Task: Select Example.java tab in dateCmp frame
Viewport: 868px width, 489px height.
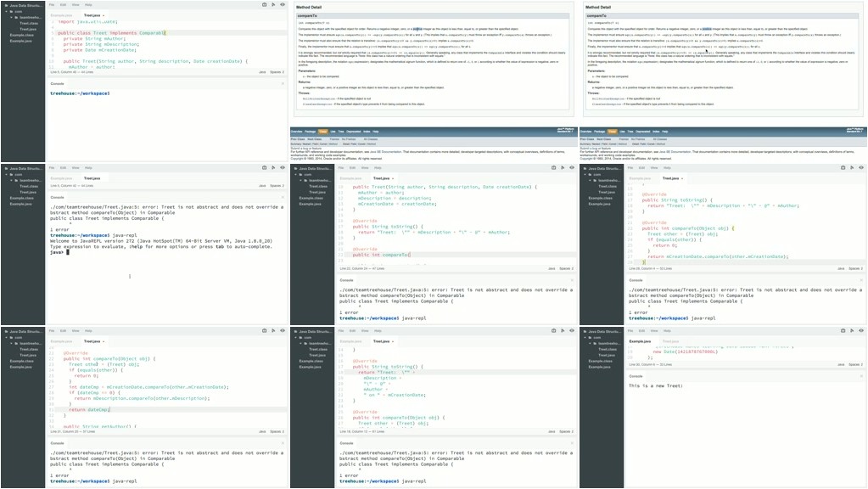Action: (x=61, y=341)
